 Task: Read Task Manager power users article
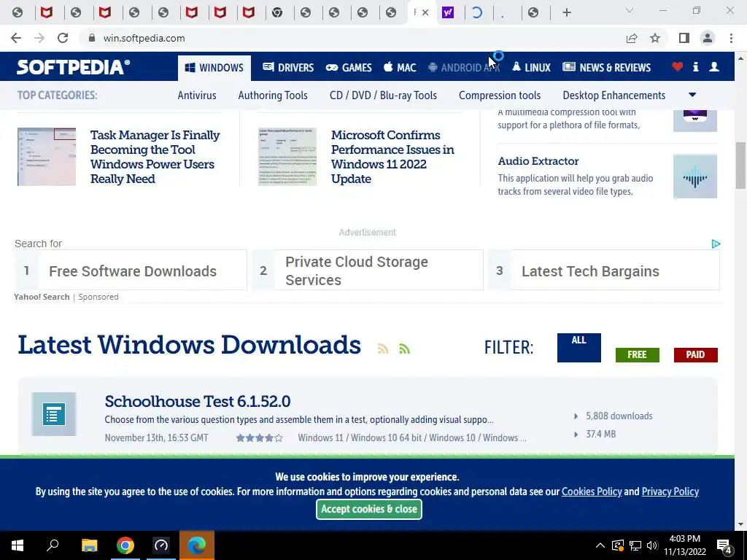coord(155,157)
